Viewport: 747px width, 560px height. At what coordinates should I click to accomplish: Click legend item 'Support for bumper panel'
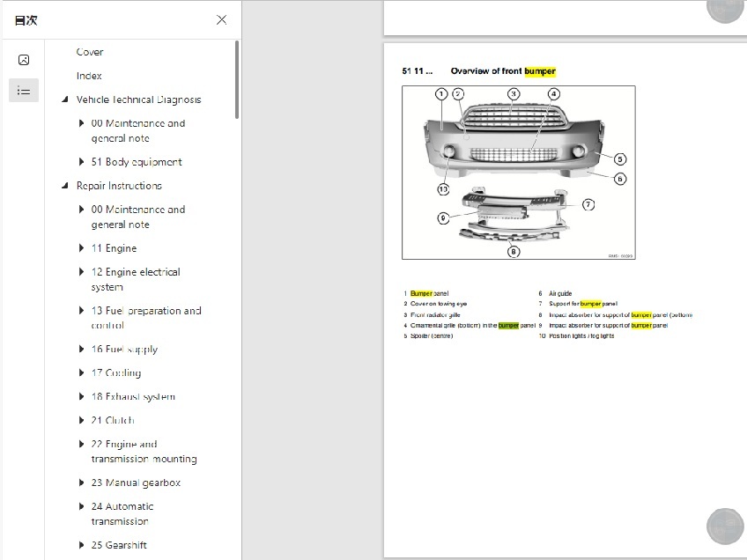pos(583,304)
